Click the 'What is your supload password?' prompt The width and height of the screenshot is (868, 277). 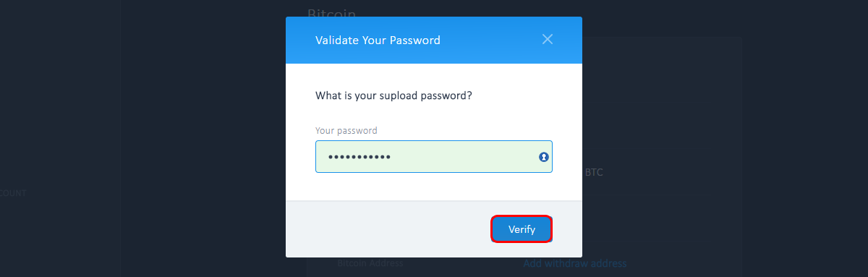coord(394,95)
